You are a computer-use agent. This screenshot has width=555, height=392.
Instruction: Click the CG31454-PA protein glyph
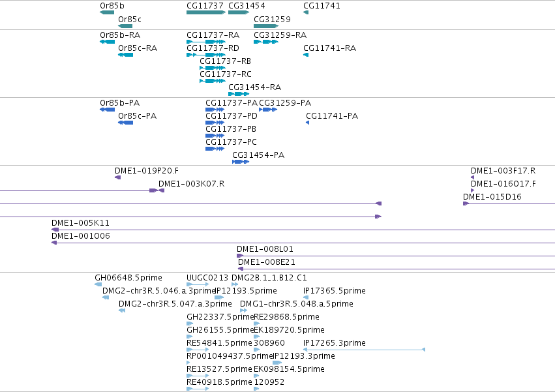pyautogui.click(x=241, y=162)
